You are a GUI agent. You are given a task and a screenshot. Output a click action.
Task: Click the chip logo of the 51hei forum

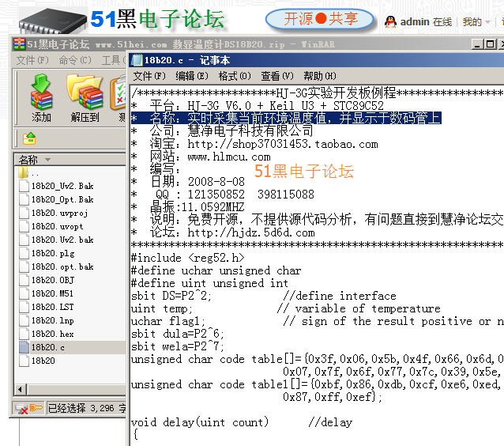click(54, 21)
